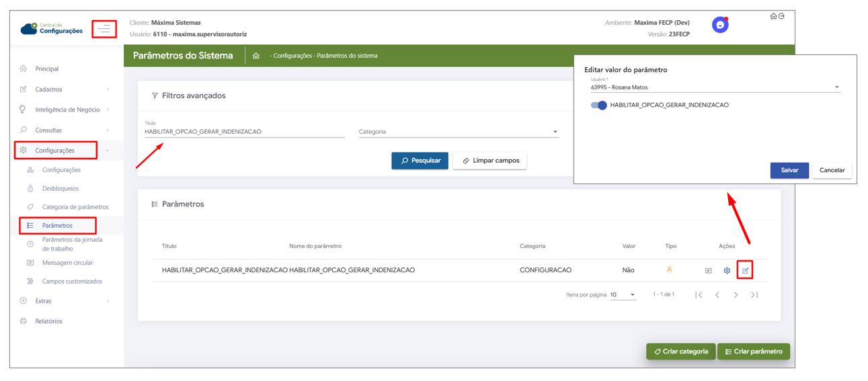Screen dimensions: 868x381
Task: Expand the Cadastros sidebar menu
Action: [x=65, y=89]
